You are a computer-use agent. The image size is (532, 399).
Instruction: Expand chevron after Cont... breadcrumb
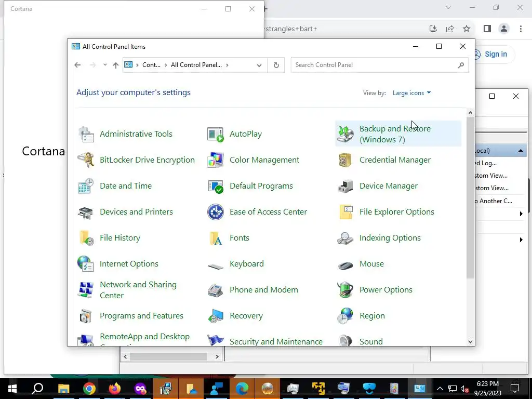click(166, 65)
